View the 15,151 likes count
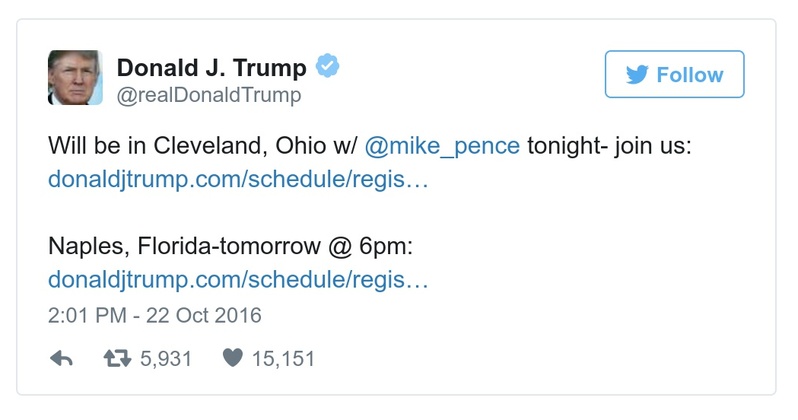Screen dimensions: 798x420 point(283,358)
